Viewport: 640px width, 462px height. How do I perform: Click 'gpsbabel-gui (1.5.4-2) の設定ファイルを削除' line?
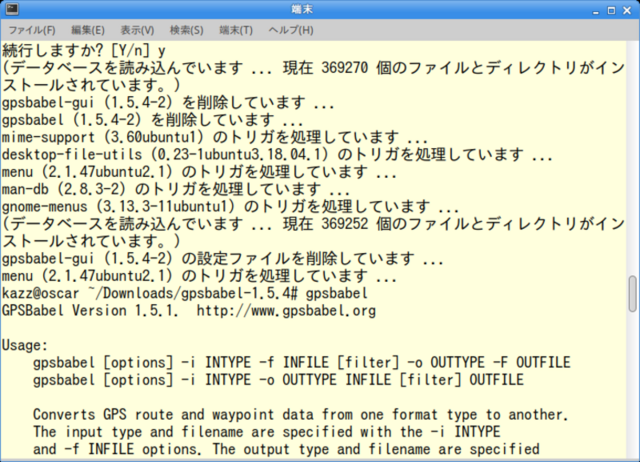click(x=223, y=259)
